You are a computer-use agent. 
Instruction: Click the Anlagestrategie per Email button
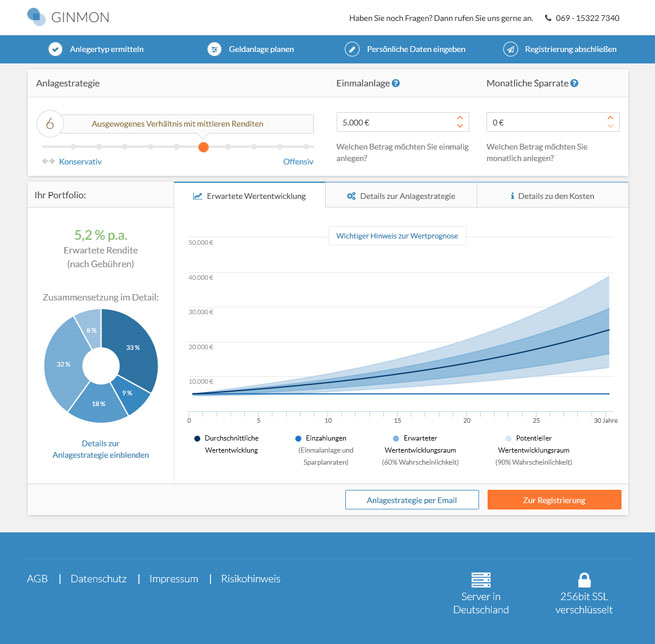click(x=412, y=500)
